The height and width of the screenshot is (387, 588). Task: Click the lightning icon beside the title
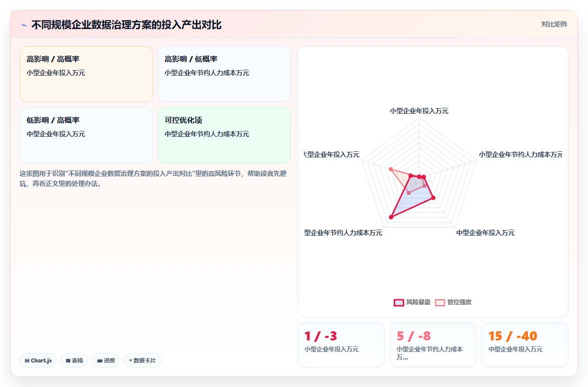coord(24,25)
